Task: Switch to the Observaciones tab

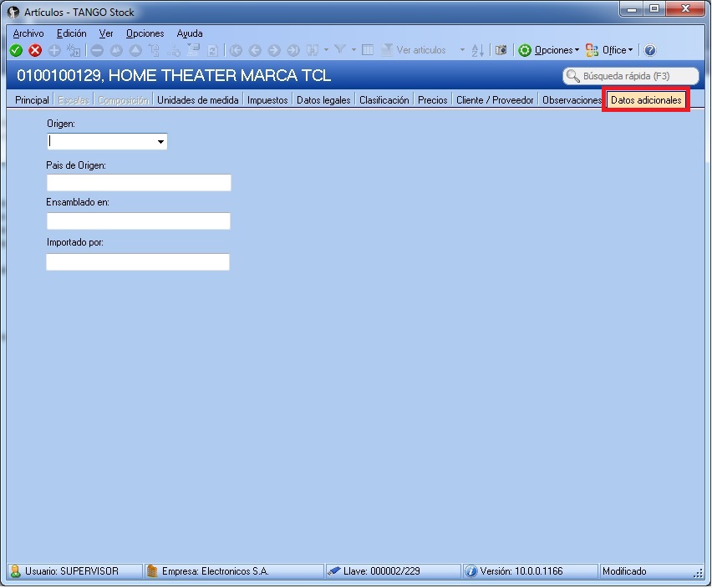Action: (x=572, y=100)
